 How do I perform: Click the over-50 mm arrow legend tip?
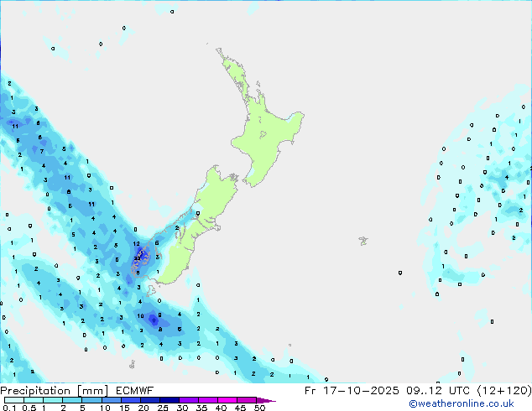point(266,401)
